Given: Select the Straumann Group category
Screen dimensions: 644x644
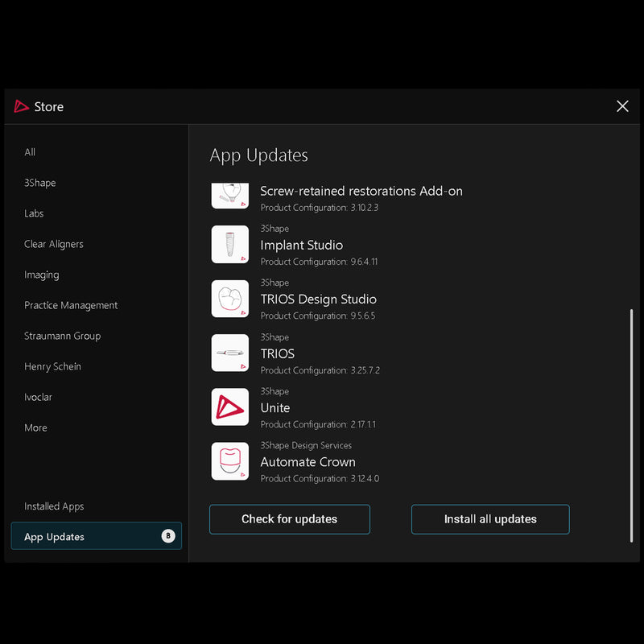Looking at the screenshot, I should [x=62, y=336].
